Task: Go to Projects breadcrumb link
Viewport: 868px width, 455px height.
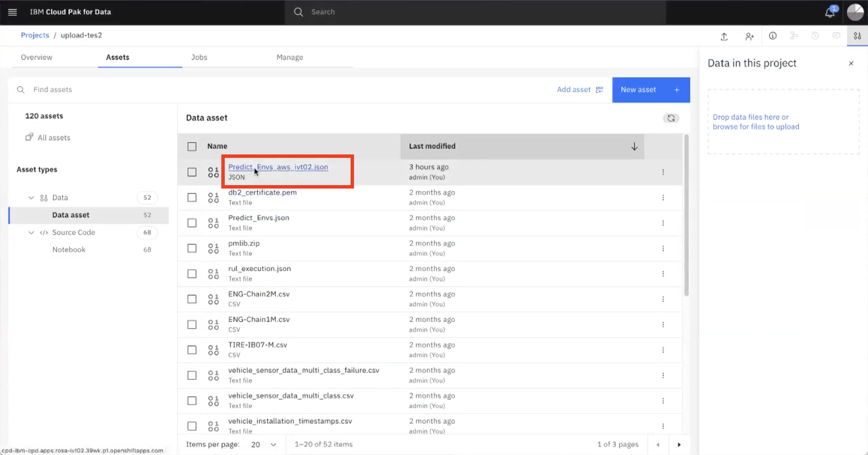Action: [35, 35]
